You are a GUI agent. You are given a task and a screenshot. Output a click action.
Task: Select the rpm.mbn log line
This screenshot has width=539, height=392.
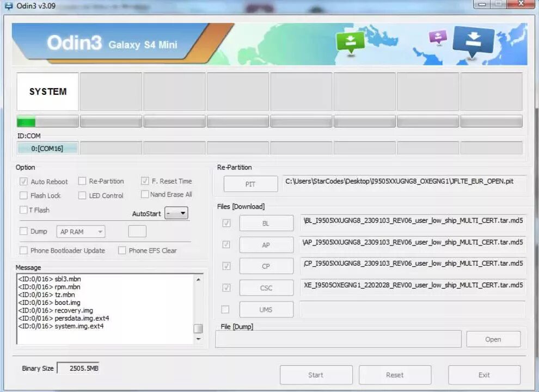[x=49, y=287]
